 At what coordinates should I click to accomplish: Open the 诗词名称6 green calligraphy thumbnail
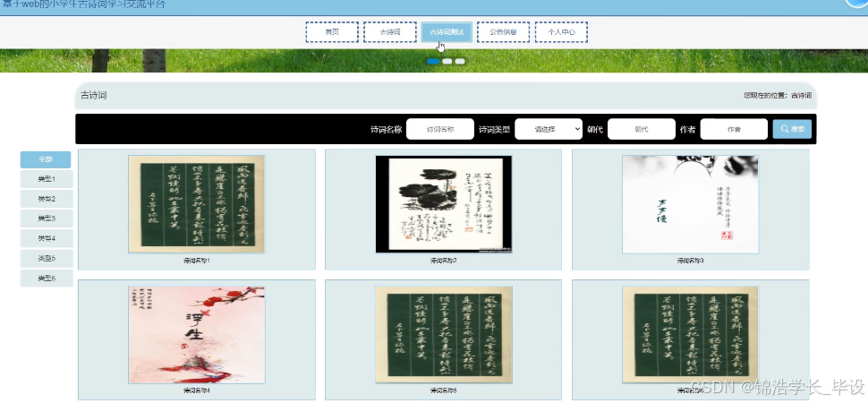tap(690, 335)
